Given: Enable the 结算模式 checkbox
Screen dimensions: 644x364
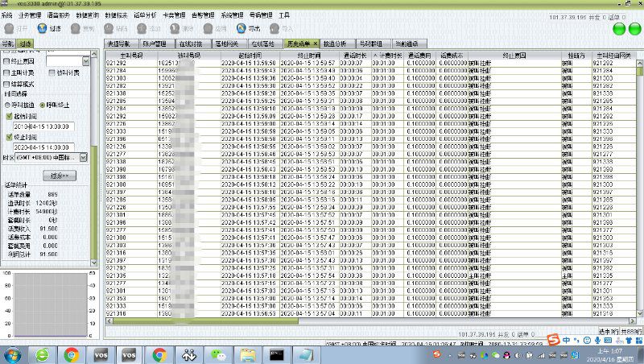Looking at the screenshot, I should point(7,84).
